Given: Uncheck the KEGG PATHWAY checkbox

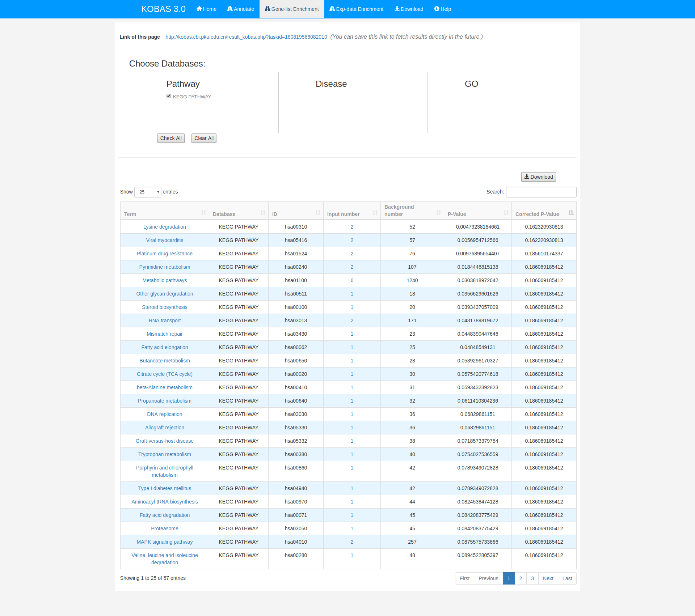Looking at the screenshot, I should coord(169,96).
